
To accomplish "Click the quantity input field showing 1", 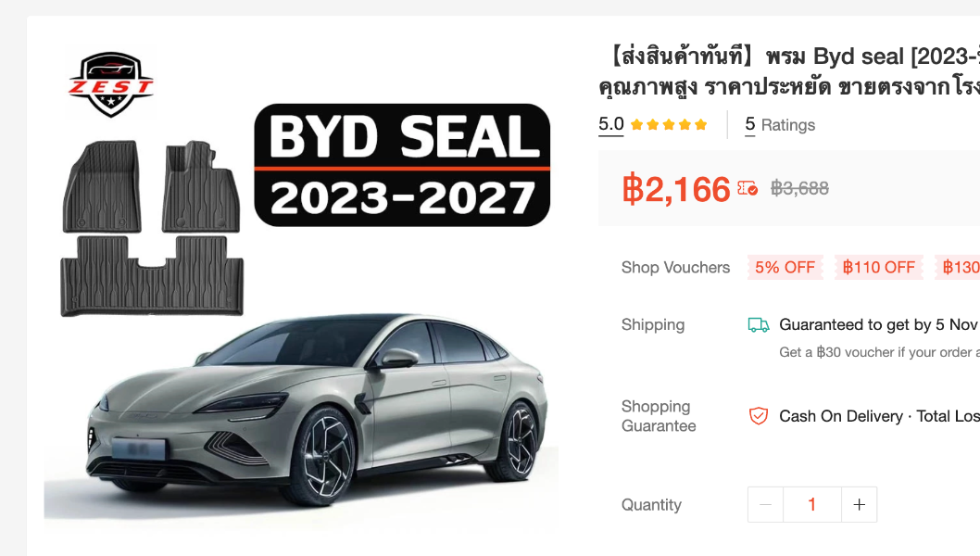I will [811, 505].
